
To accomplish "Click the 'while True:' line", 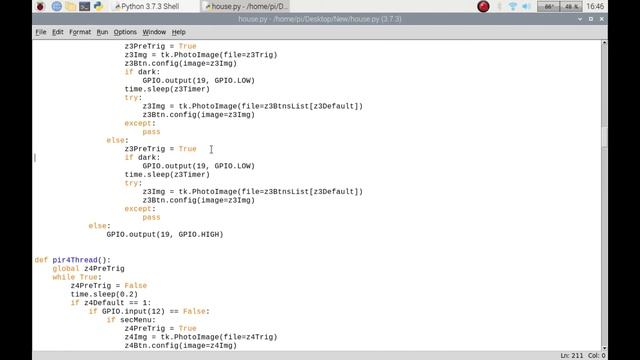I will pyautogui.click(x=77, y=277).
